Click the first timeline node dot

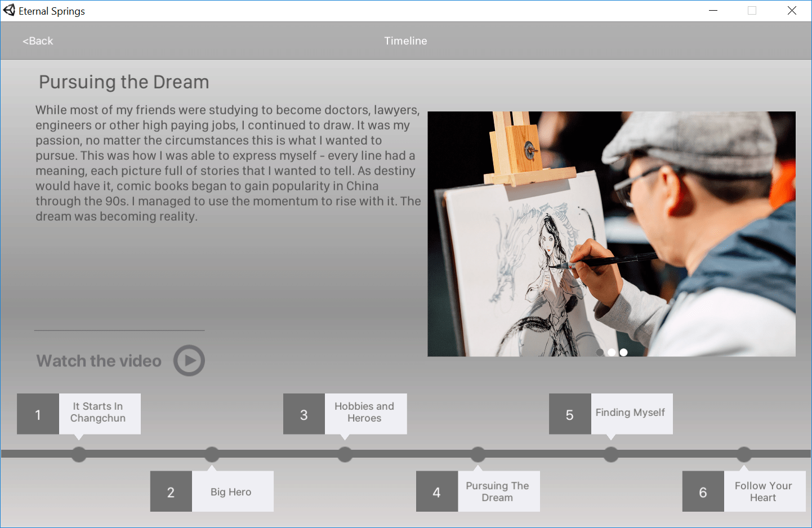[79, 454]
